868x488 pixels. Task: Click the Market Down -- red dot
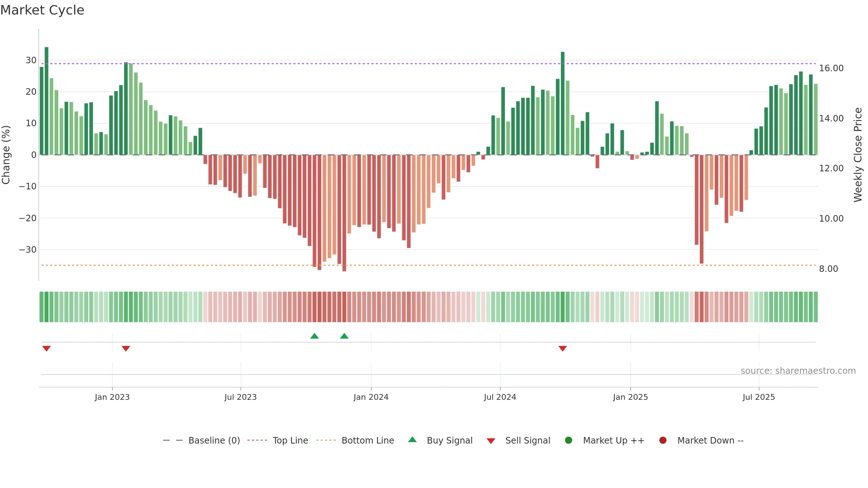tap(663, 440)
